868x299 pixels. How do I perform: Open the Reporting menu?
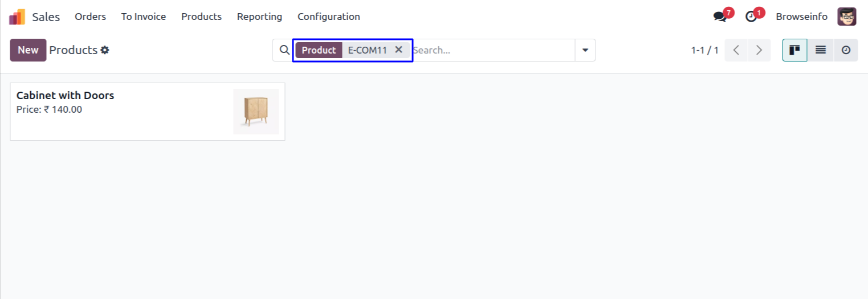(x=259, y=17)
